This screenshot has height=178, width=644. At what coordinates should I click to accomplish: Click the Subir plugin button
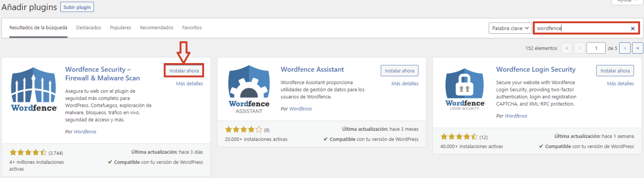[77, 7]
